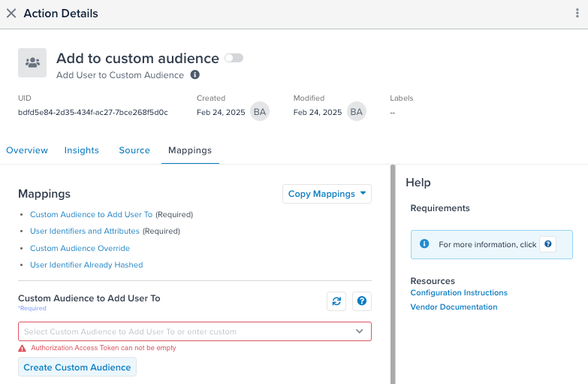Viewport: 588px width, 384px height.
Task: Jump to Custom Audience to Add User To link
Action: [x=91, y=214]
